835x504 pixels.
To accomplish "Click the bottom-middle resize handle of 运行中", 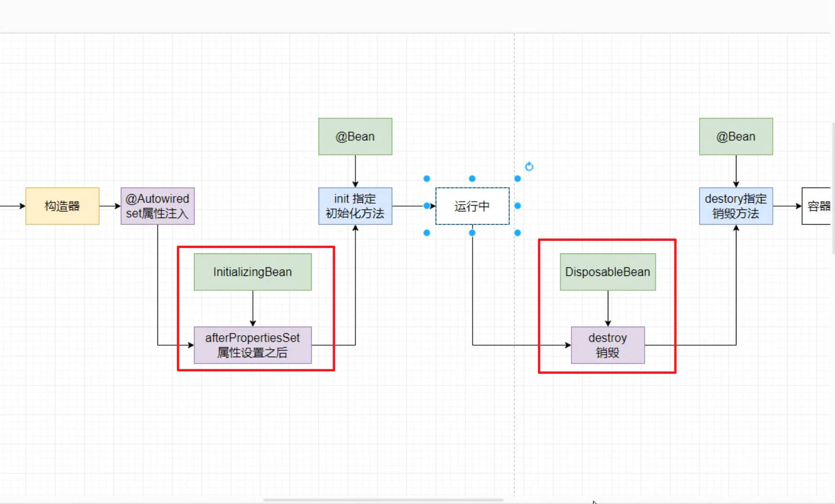I will point(472,233).
